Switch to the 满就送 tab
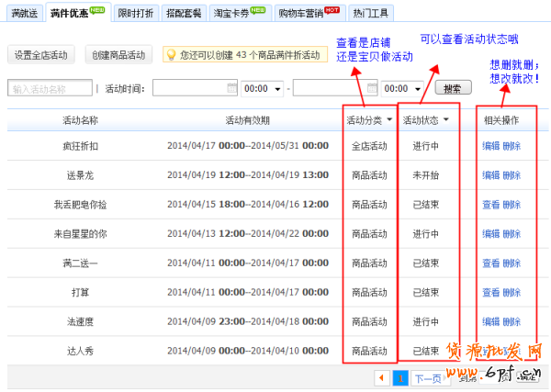Image resolution: width=551 pixels, height=392 pixels. pos(23,14)
